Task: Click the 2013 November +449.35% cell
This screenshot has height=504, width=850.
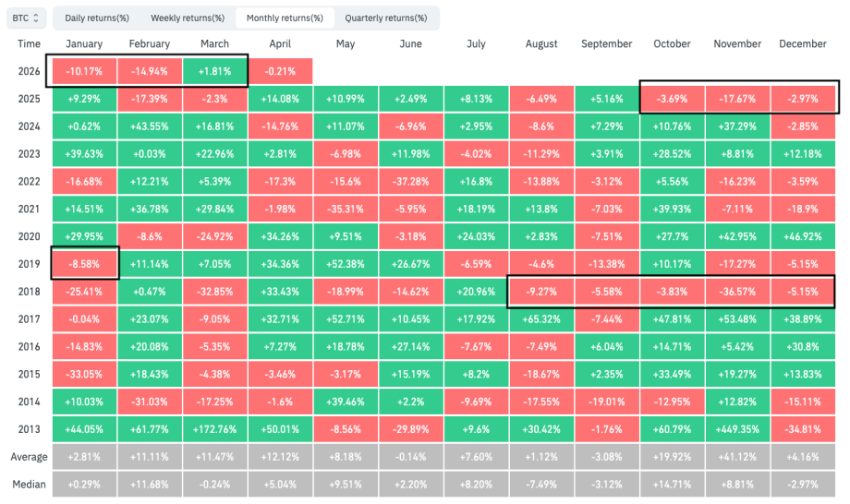Action: [x=737, y=428]
